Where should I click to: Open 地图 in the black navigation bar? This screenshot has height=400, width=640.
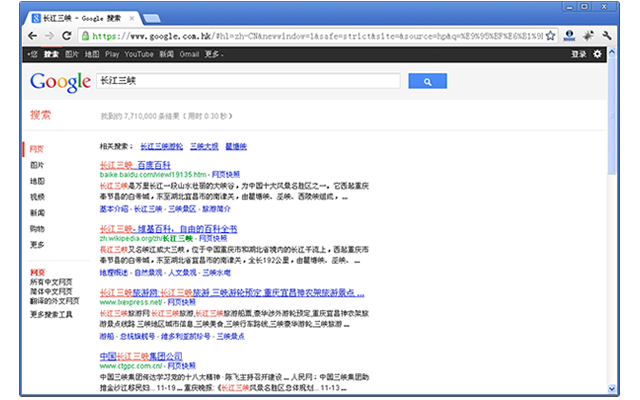coord(92,54)
